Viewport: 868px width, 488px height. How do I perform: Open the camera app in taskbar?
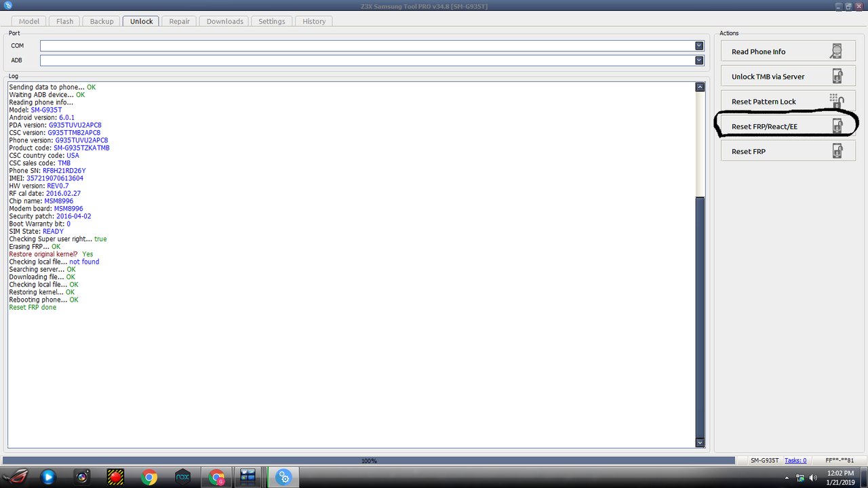(x=83, y=477)
